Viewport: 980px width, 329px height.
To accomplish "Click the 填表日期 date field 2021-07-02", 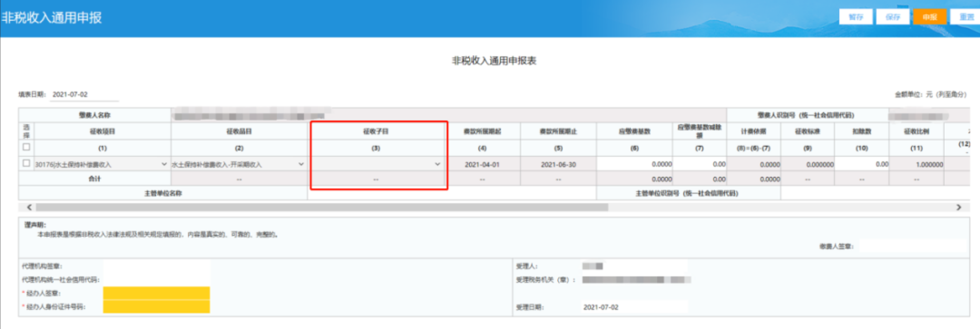I will click(x=84, y=94).
